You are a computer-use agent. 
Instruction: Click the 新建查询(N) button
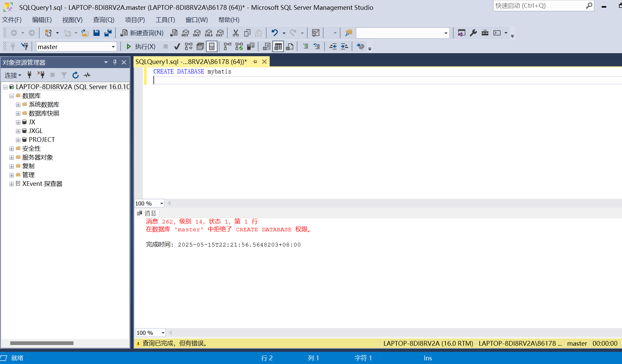coord(142,33)
